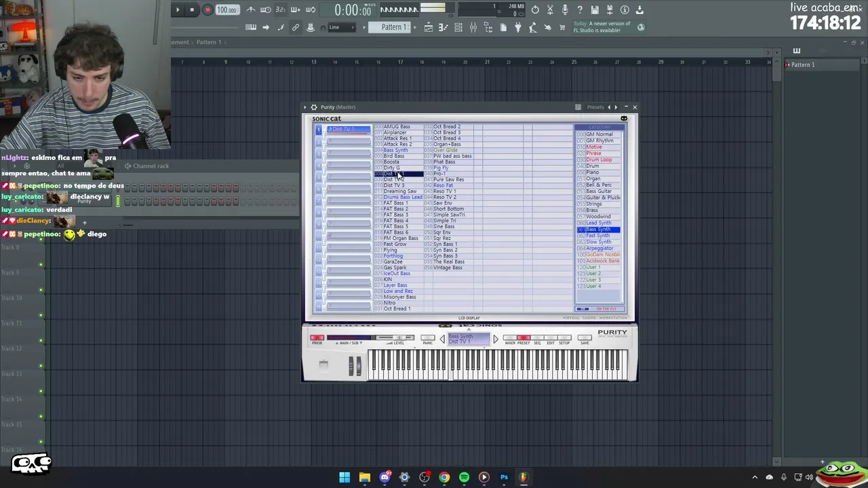Click the download arrow icon in top toolbar
The image size is (868, 488).
tap(639, 9)
